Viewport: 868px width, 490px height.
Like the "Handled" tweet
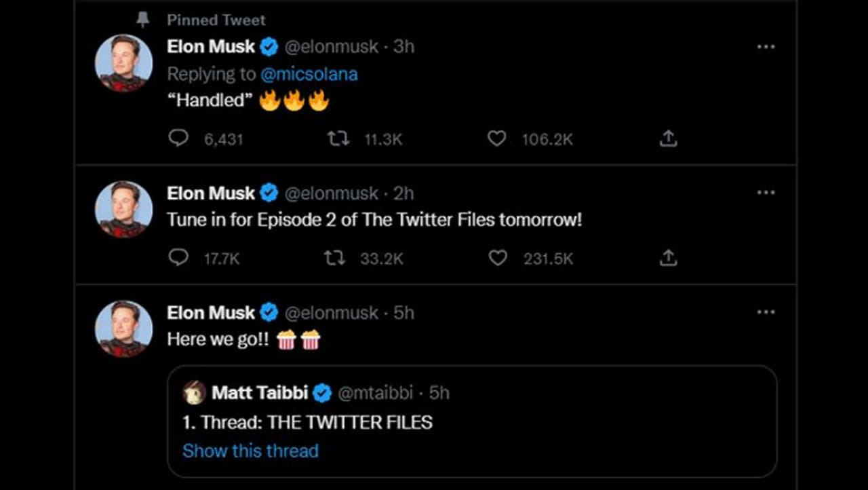[x=497, y=138]
